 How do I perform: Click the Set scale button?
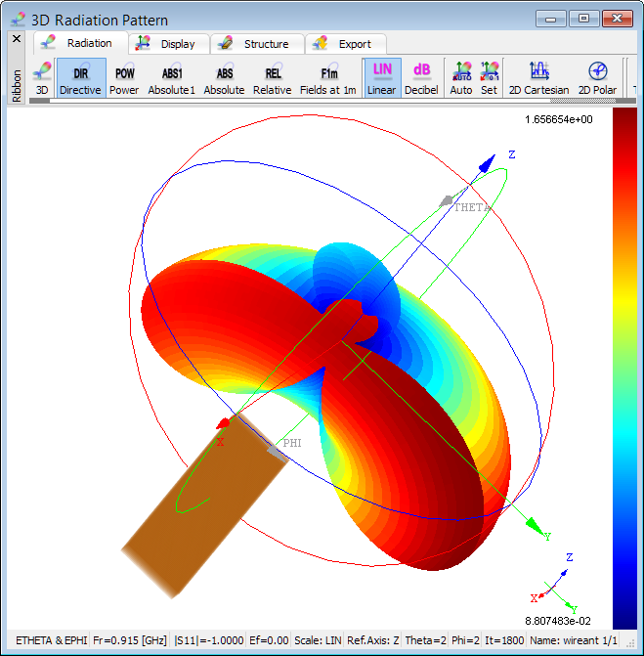(490, 78)
